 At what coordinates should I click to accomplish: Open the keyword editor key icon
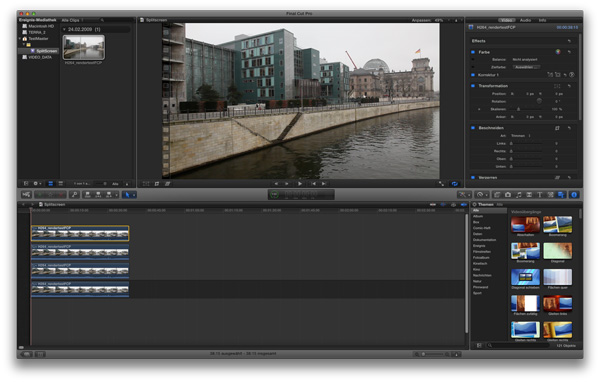point(74,195)
